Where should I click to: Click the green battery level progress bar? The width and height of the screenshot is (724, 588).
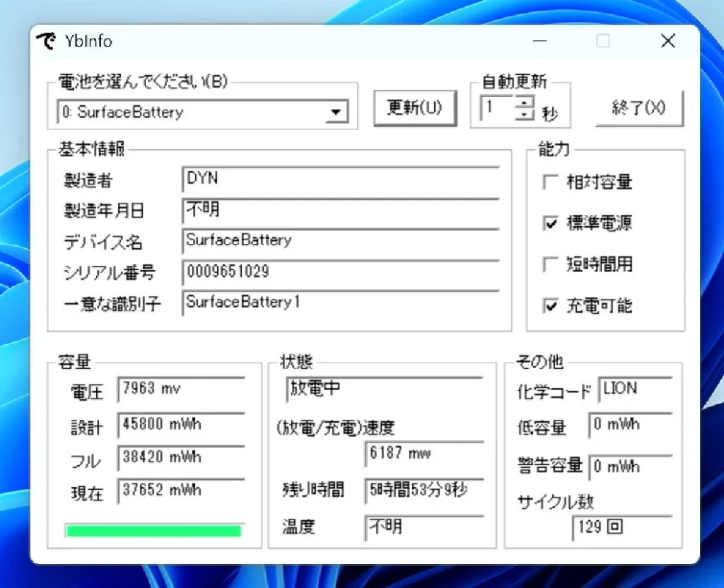tap(153, 531)
